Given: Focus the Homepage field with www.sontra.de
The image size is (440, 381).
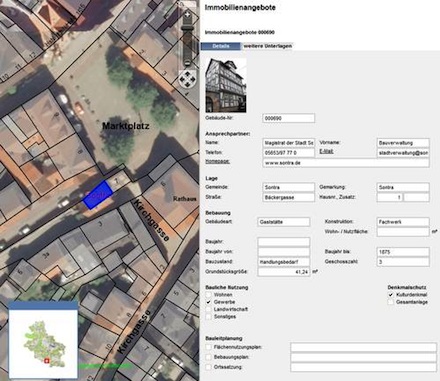Looking at the screenshot, I should (x=346, y=163).
